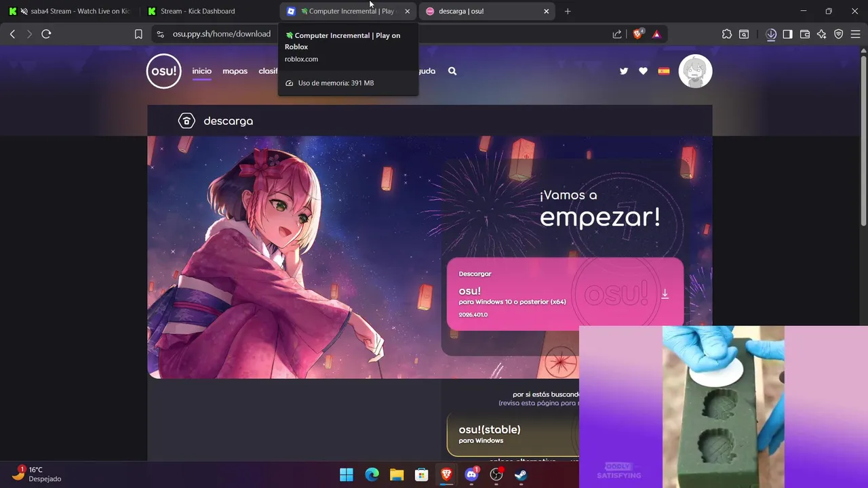Image resolution: width=868 pixels, height=488 pixels.
Task: Click the Brave browser taskbar icon
Action: click(446, 474)
